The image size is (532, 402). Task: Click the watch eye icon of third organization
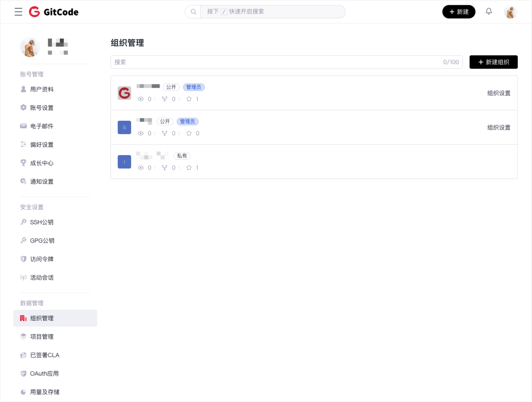(141, 168)
